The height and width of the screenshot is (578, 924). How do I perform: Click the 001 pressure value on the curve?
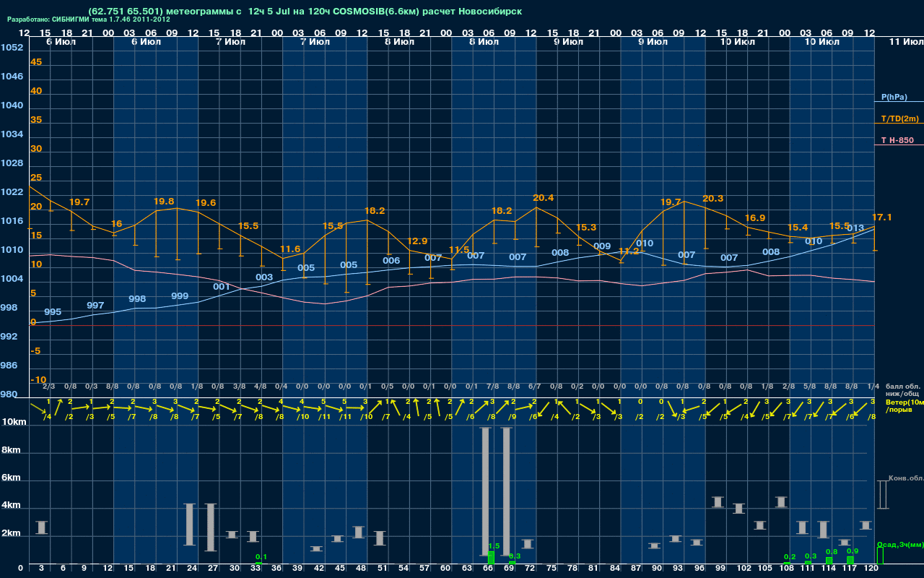tap(222, 287)
